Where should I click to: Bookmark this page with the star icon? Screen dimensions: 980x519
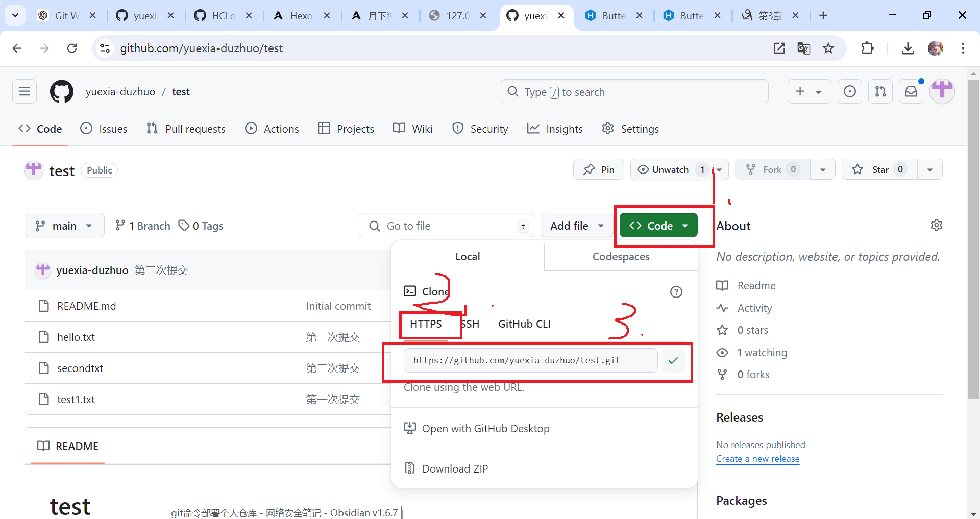click(828, 48)
